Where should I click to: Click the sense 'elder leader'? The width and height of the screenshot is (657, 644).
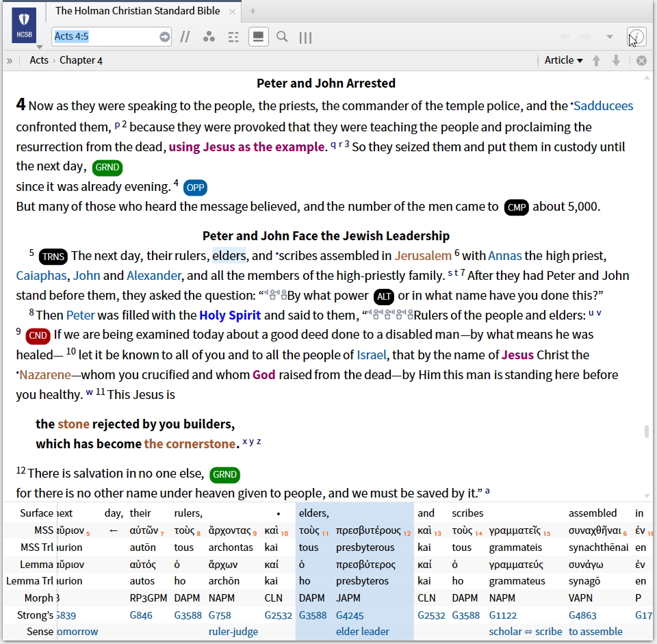coord(363,632)
